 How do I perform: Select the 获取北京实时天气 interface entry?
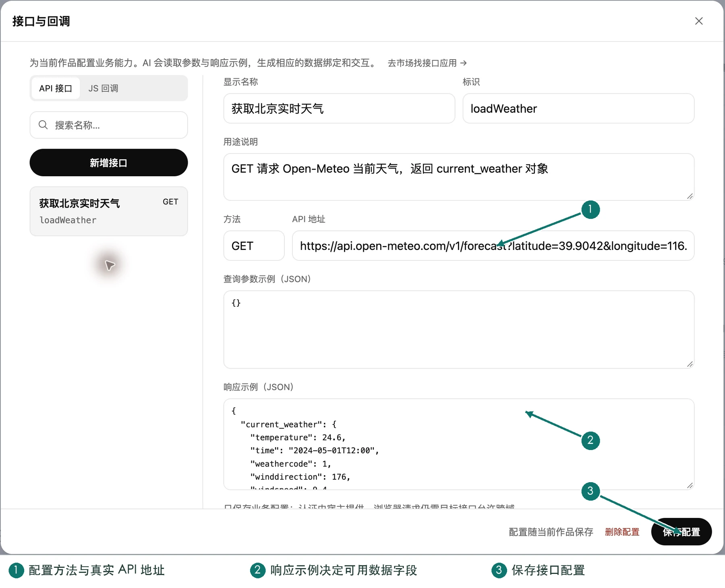click(x=109, y=211)
